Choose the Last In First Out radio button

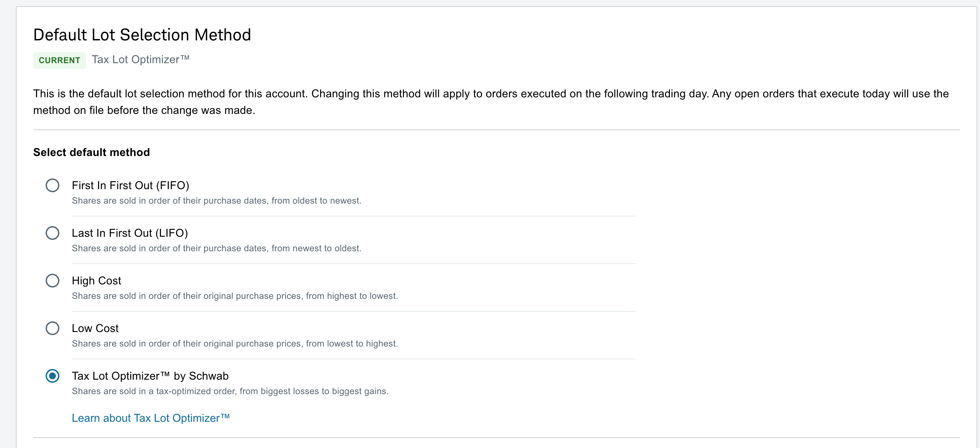click(x=52, y=233)
